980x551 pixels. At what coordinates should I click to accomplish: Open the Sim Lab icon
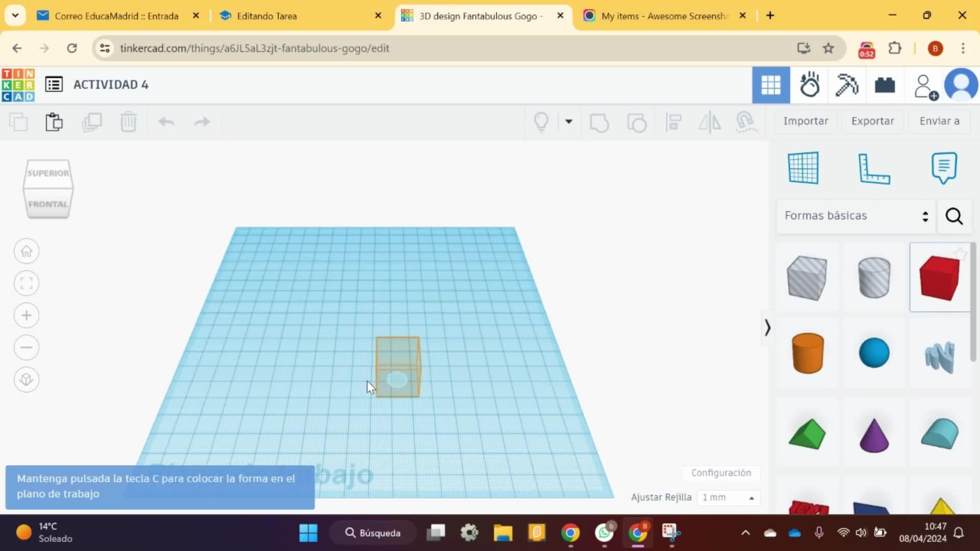pyautogui.click(x=810, y=85)
